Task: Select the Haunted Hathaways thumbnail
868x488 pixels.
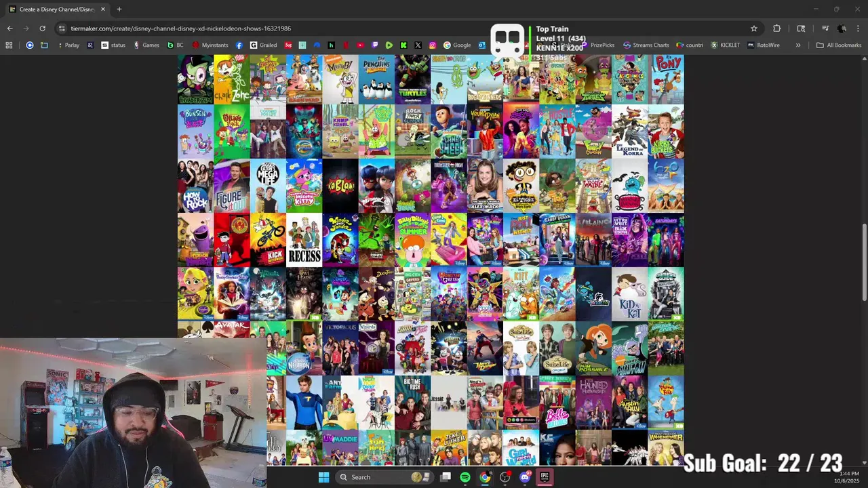Action: click(593, 403)
